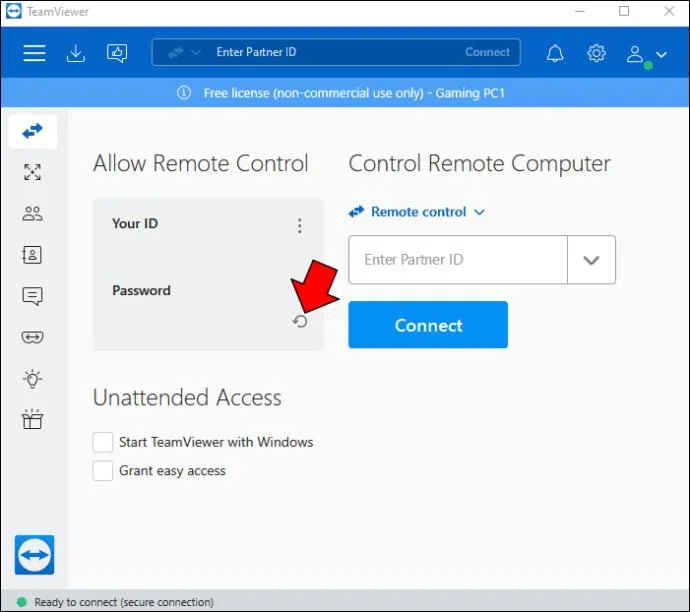This screenshot has width=690, height=612.
Task: Open the feedback thumbs-up icon
Action: tap(117, 53)
